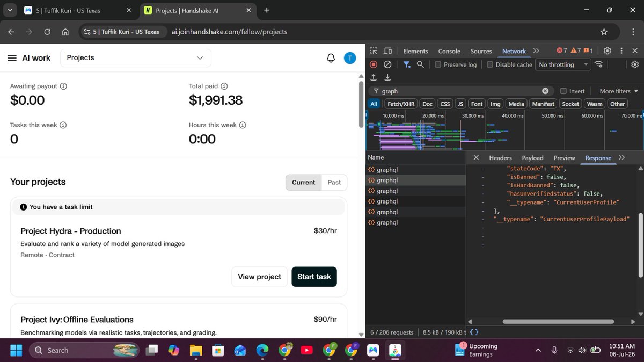644x362 pixels.
Task: Expand More filters dropdown
Action: click(x=618, y=91)
